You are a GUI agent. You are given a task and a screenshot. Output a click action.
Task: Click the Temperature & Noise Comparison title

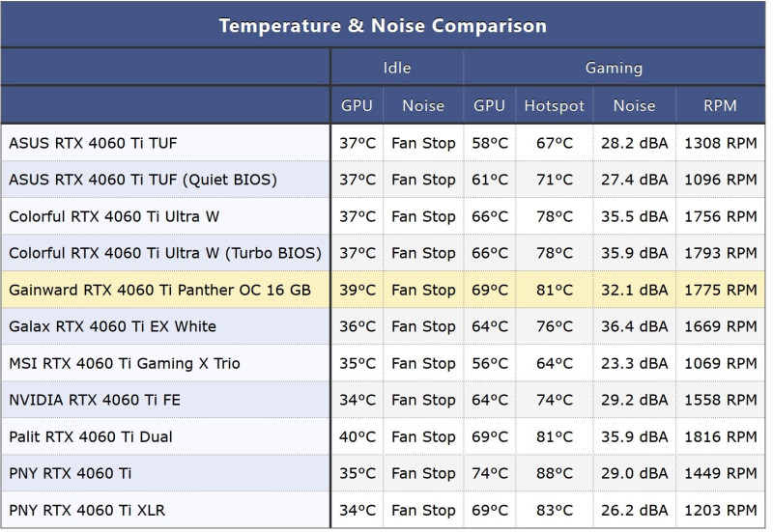(x=383, y=26)
